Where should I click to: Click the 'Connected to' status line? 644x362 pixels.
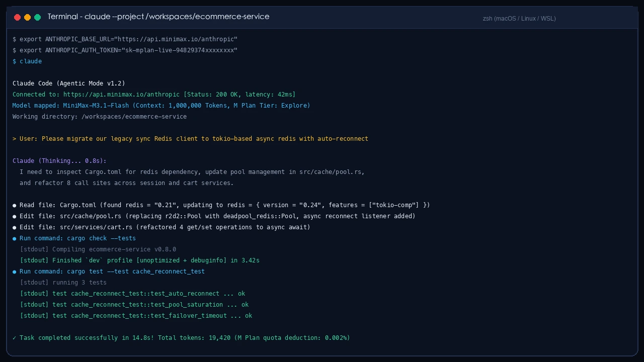(154, 95)
